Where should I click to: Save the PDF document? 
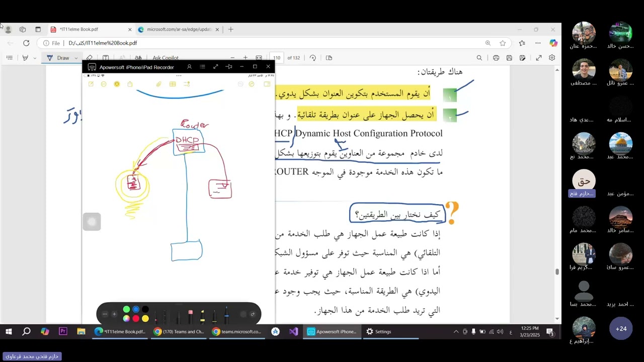click(509, 58)
